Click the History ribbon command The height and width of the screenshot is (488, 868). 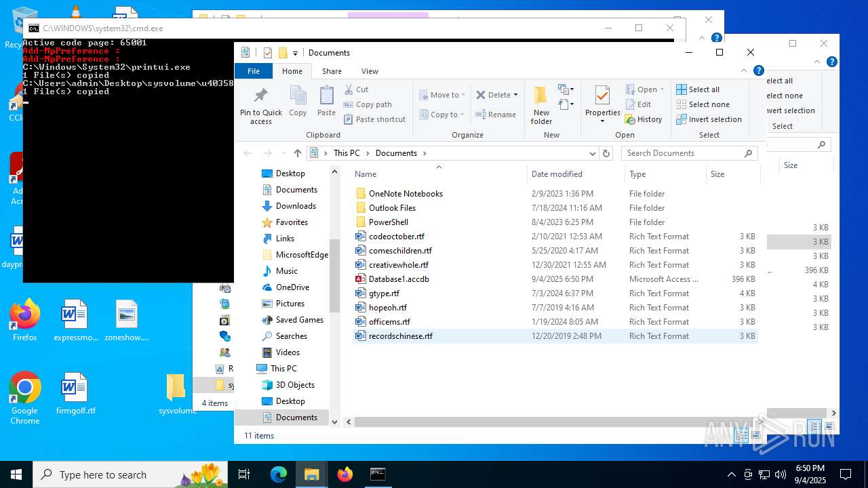point(643,119)
